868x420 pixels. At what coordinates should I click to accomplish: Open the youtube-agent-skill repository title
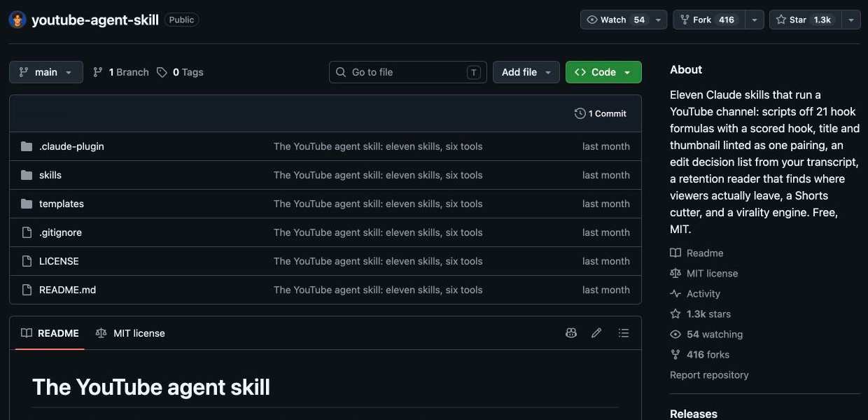[x=95, y=20]
